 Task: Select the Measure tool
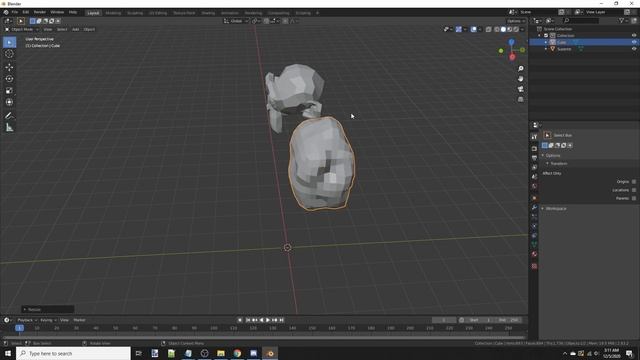9,128
